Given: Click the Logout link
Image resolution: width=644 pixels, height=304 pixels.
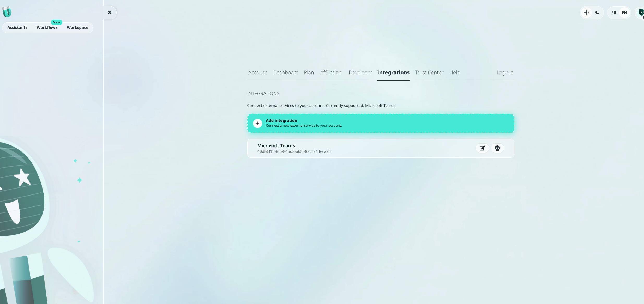Looking at the screenshot, I should tap(505, 72).
